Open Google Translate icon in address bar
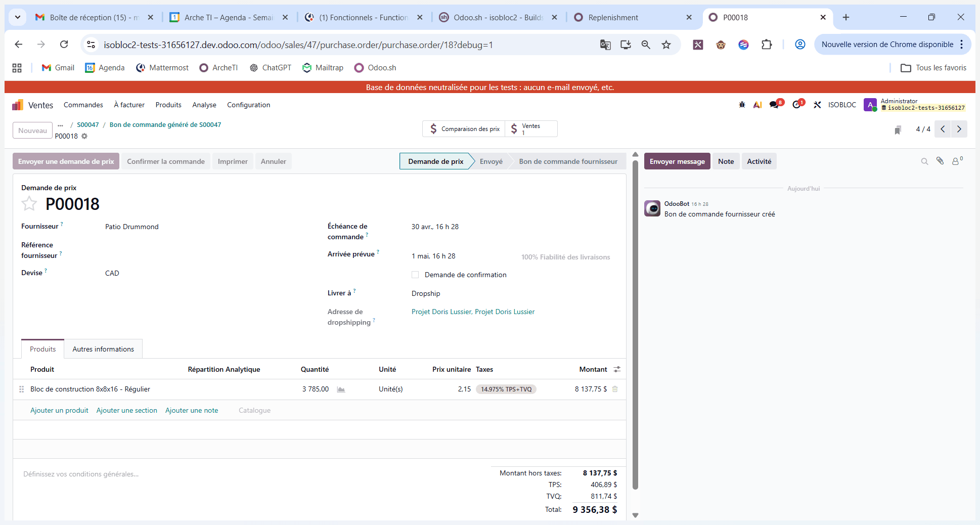The width and height of the screenshot is (980, 525). (605, 45)
